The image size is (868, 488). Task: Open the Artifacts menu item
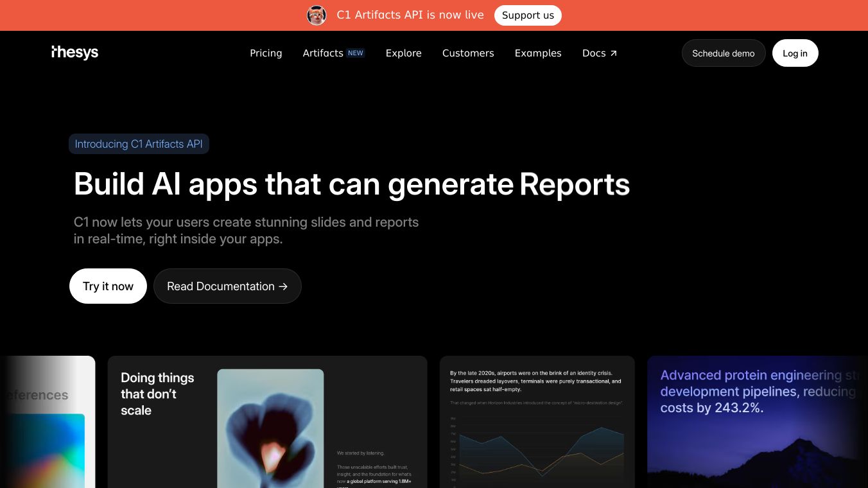333,53
